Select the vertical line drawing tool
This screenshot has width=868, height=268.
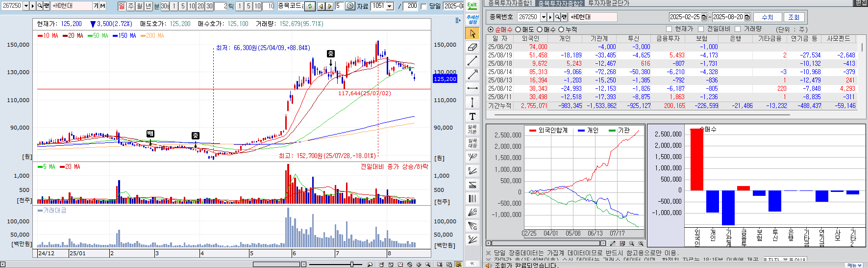coord(472,102)
